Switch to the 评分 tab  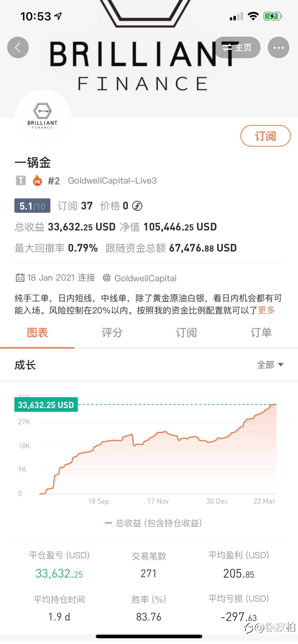112,333
